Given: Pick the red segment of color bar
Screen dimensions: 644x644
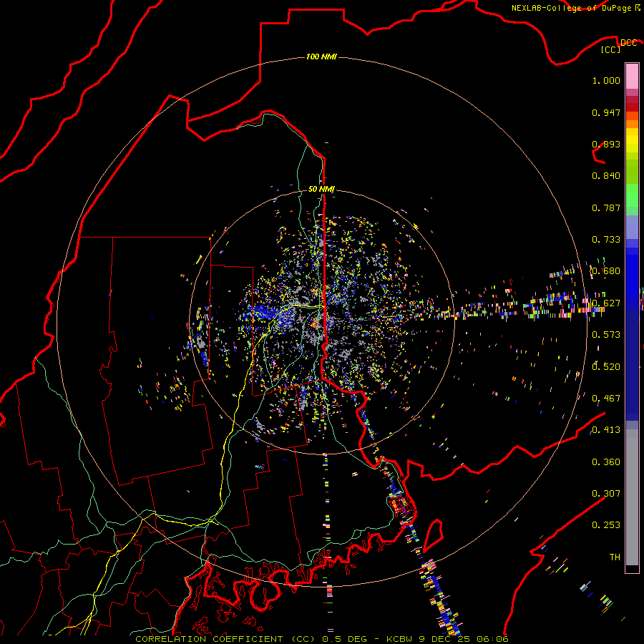Looking at the screenshot, I should [x=632, y=107].
